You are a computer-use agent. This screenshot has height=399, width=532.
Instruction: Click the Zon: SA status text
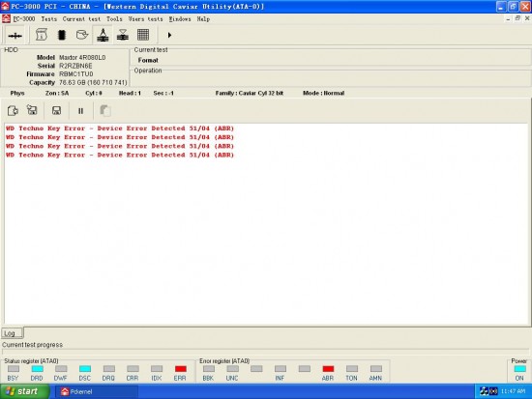(57, 93)
